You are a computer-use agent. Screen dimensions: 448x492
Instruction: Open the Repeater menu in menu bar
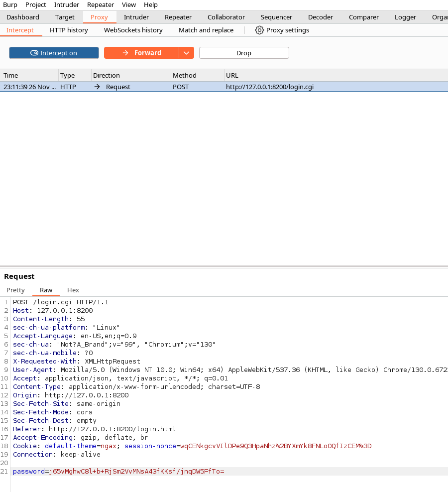point(101,4)
